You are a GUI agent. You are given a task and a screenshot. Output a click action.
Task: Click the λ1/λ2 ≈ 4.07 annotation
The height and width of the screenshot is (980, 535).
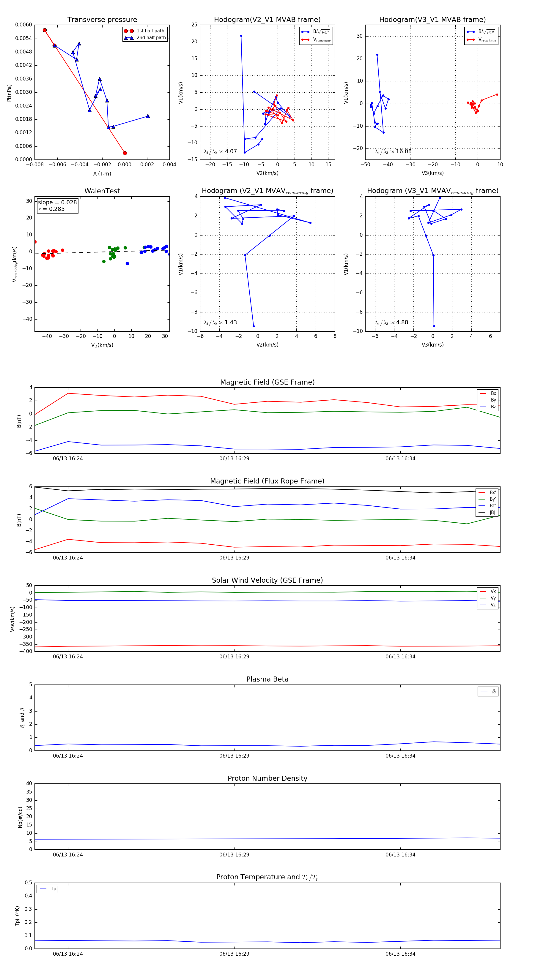tap(220, 151)
